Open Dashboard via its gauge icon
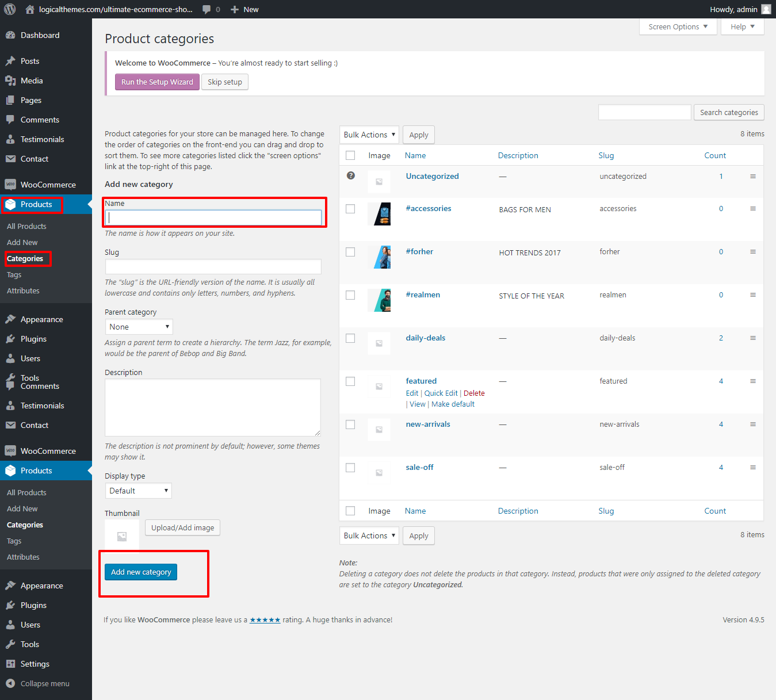This screenshot has width=776, height=700. (x=10, y=35)
